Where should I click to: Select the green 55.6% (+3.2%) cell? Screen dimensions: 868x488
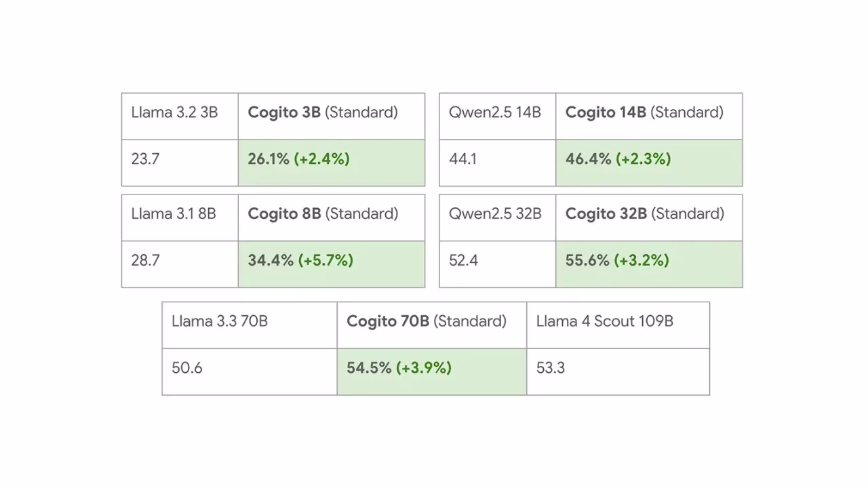pyautogui.click(x=649, y=264)
